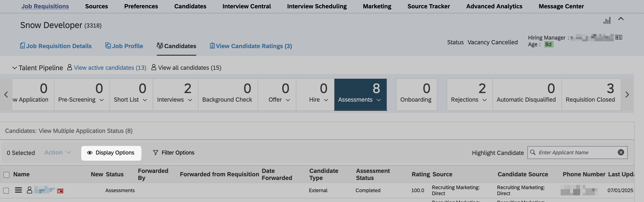
Task: Expand the Interviews stage dropdown
Action: (190, 100)
